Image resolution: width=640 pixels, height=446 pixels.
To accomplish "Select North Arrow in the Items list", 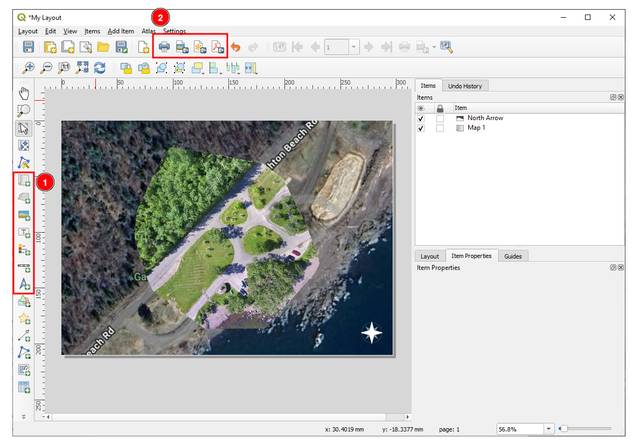I will pos(485,118).
